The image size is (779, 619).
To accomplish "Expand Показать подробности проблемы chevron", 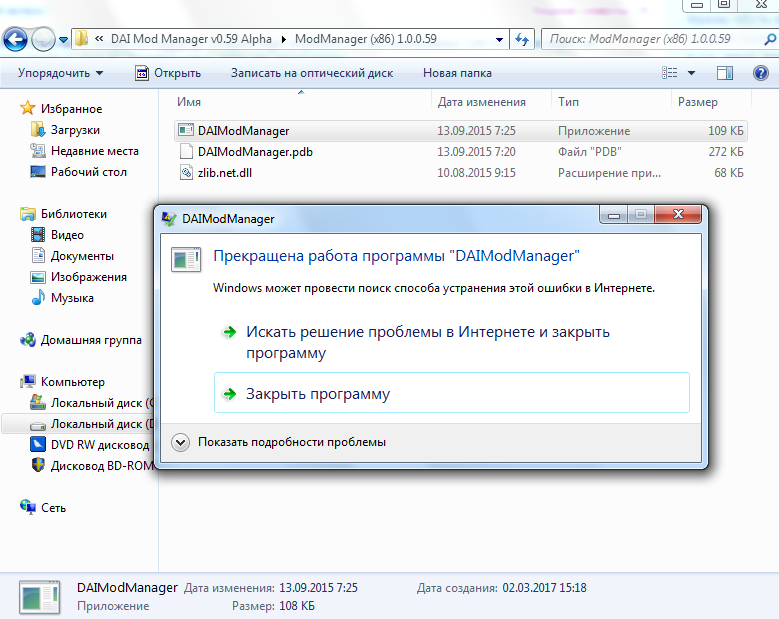I will coord(181,442).
